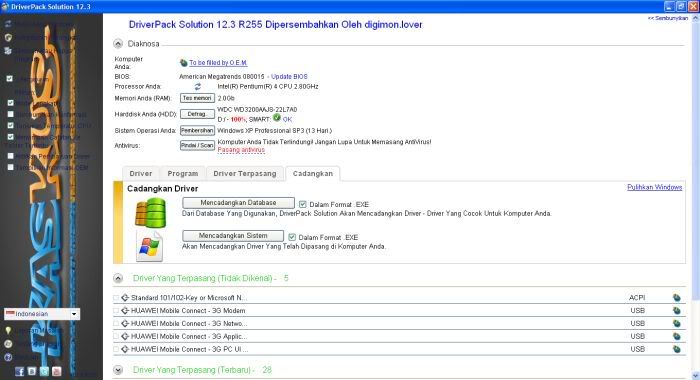Toggle the Temperatur CPU sidebar checkbox

coord(10,125)
